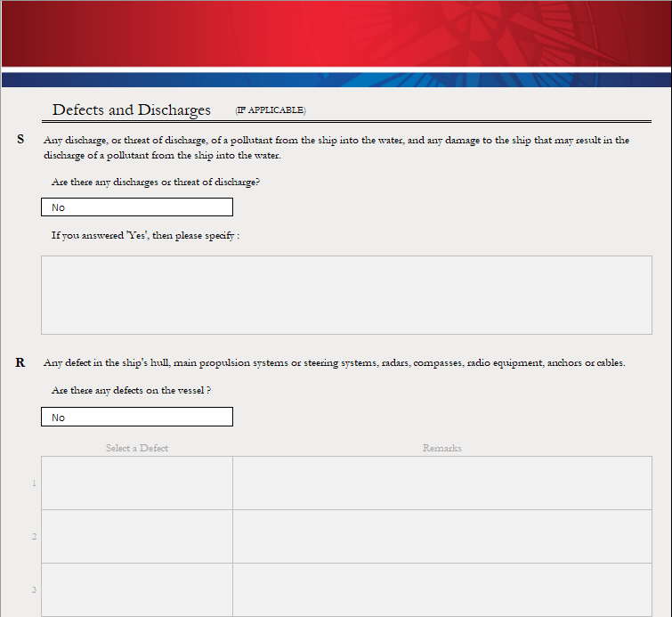Click the Remarks field in row 3
The image size is (672, 617).
tap(441, 589)
